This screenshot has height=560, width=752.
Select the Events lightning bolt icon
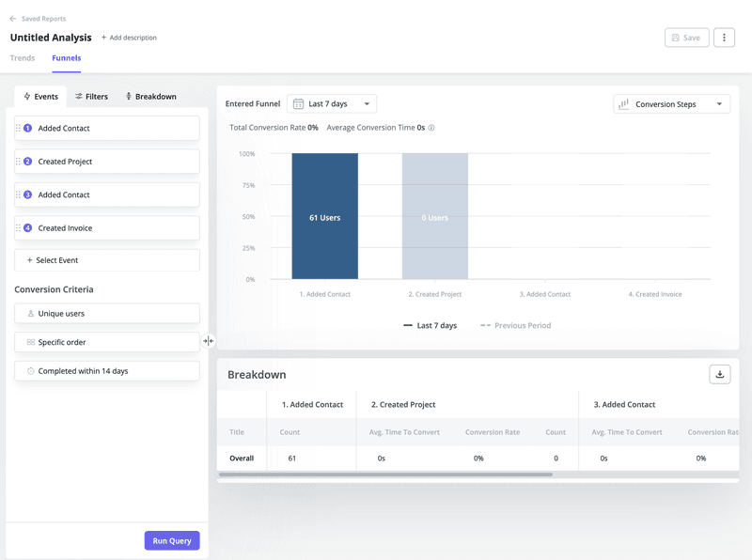[x=28, y=96]
